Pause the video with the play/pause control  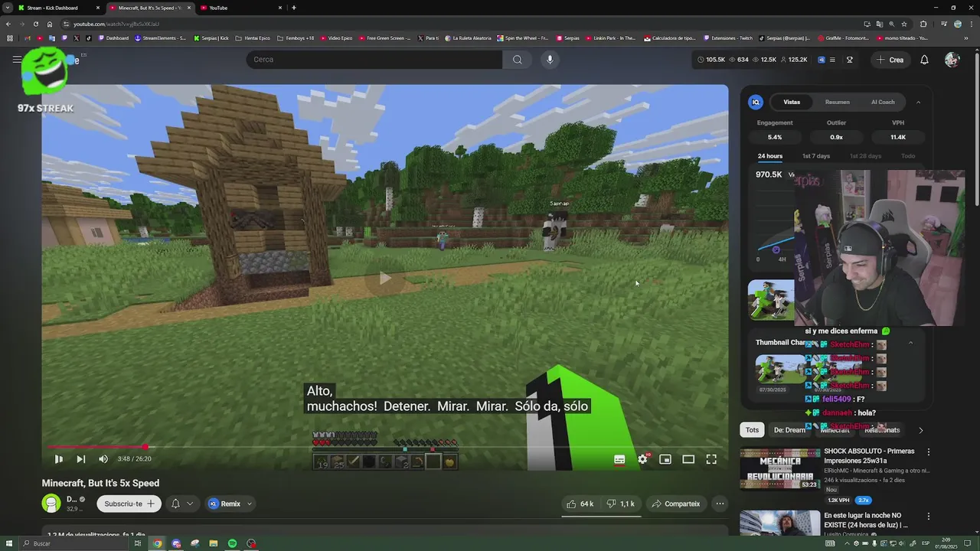58,459
